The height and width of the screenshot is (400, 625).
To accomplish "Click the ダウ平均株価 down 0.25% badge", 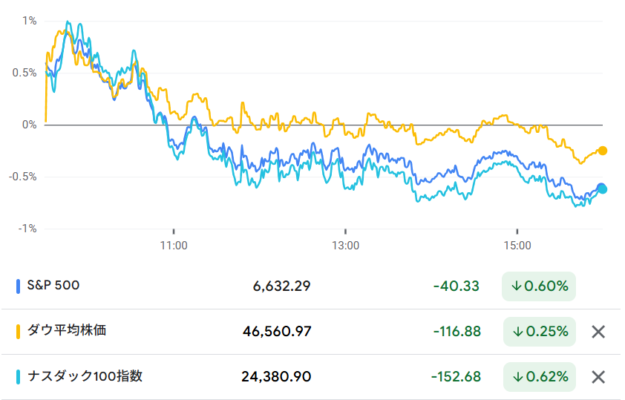I will click(540, 331).
